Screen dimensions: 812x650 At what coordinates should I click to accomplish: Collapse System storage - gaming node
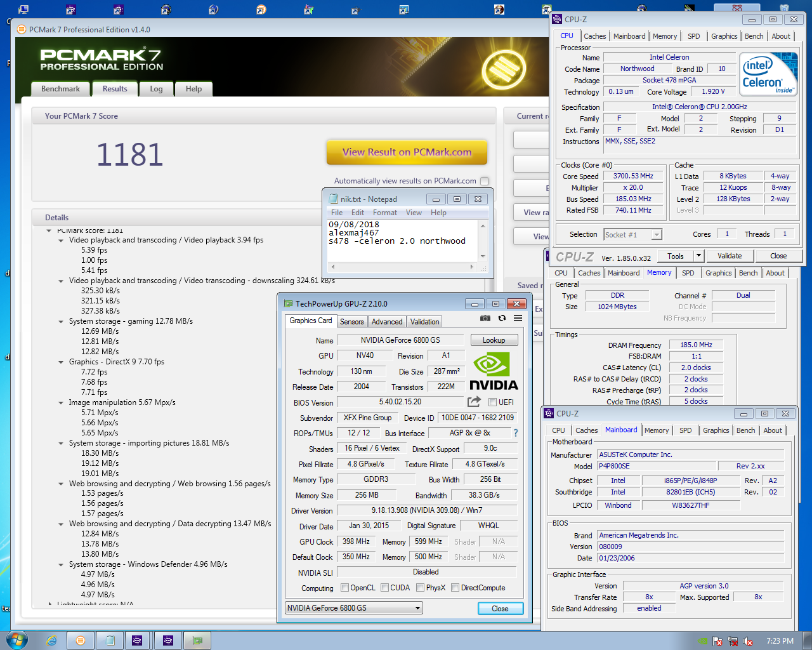pos(61,322)
